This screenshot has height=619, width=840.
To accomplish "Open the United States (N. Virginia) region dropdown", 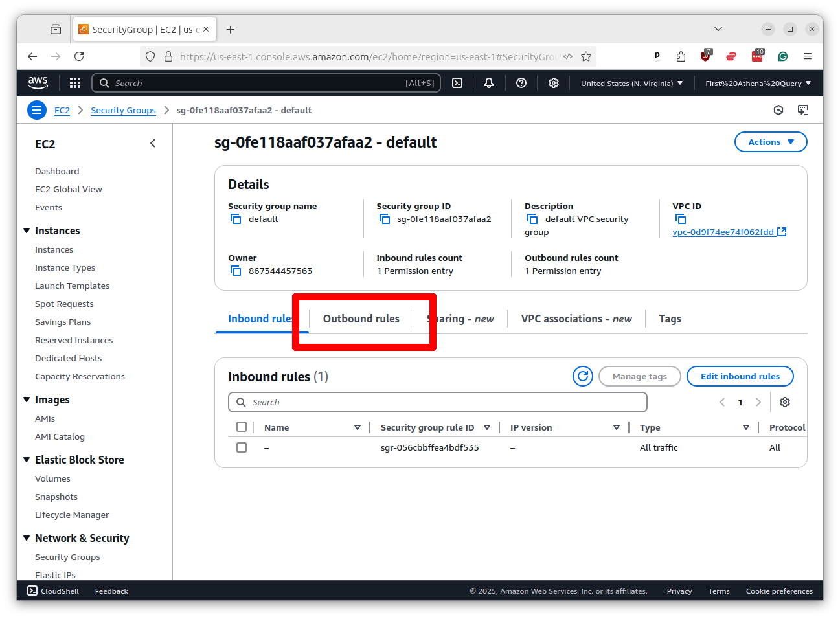I will [631, 83].
